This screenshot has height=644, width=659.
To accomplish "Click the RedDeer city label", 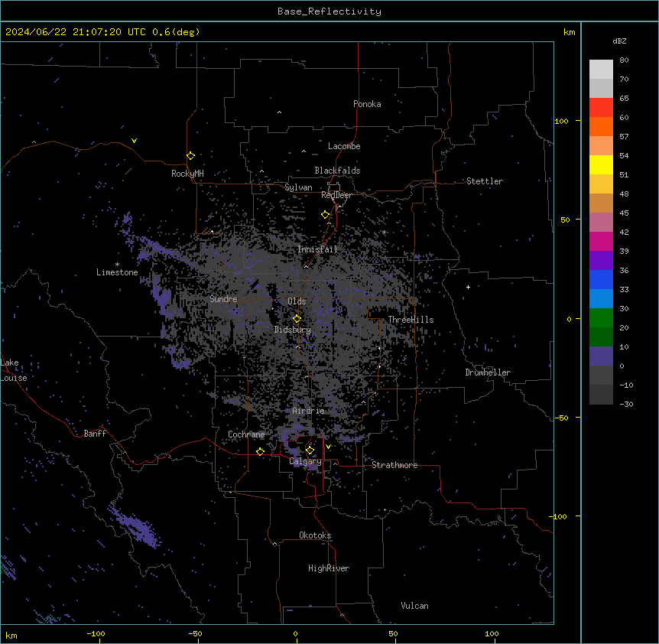I will pyautogui.click(x=336, y=195).
